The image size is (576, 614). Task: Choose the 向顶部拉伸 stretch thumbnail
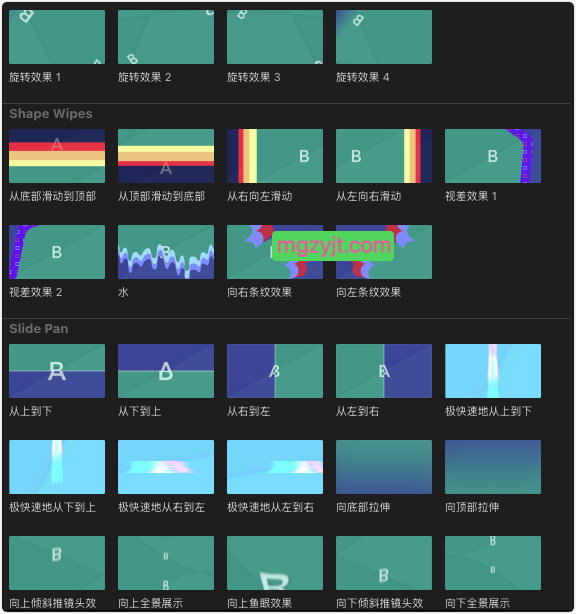[493, 467]
